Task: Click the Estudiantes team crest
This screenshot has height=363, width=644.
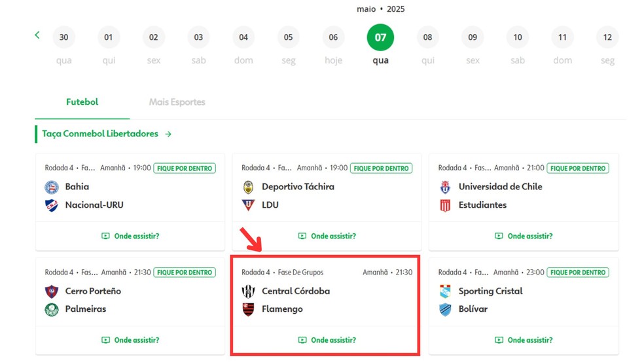Action: point(445,204)
